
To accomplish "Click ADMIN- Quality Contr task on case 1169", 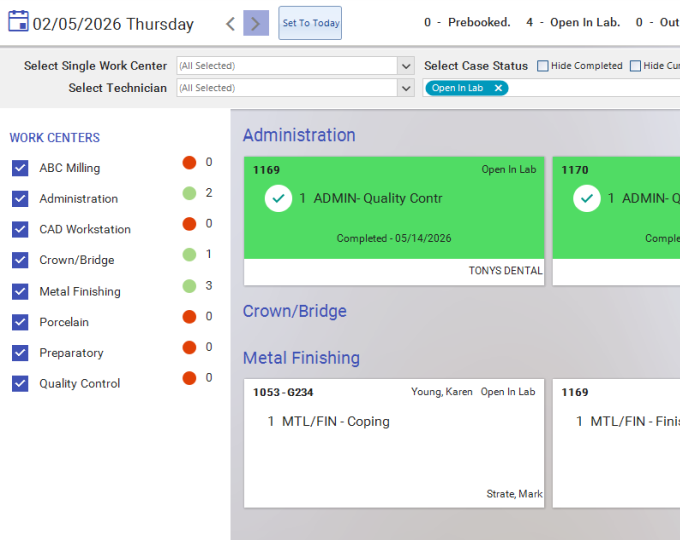I will click(x=378, y=198).
